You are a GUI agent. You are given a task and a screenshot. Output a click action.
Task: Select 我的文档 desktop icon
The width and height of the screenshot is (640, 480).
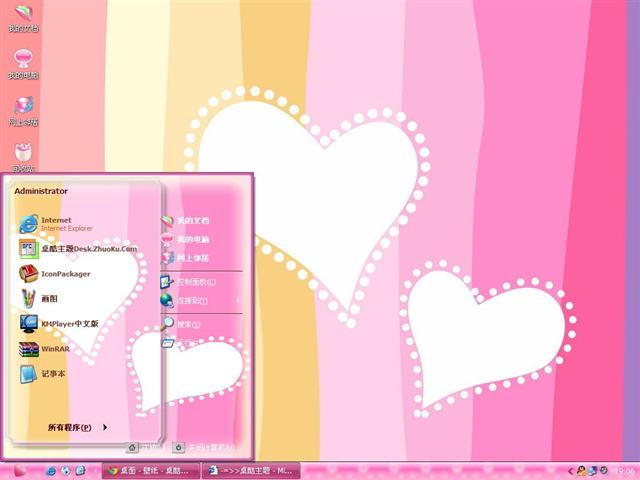pos(23,18)
